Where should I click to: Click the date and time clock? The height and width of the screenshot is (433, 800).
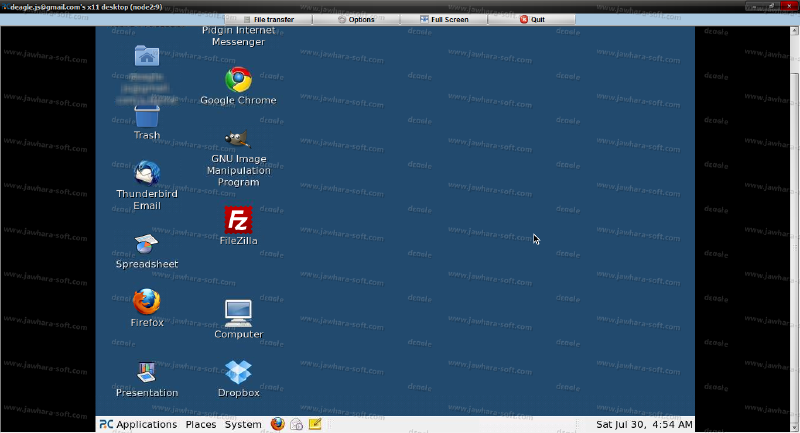tap(644, 424)
